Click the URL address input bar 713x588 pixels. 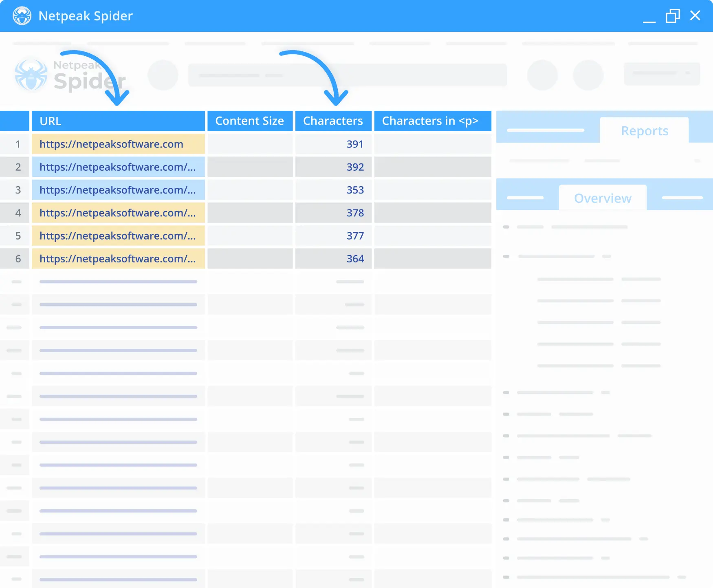347,75
